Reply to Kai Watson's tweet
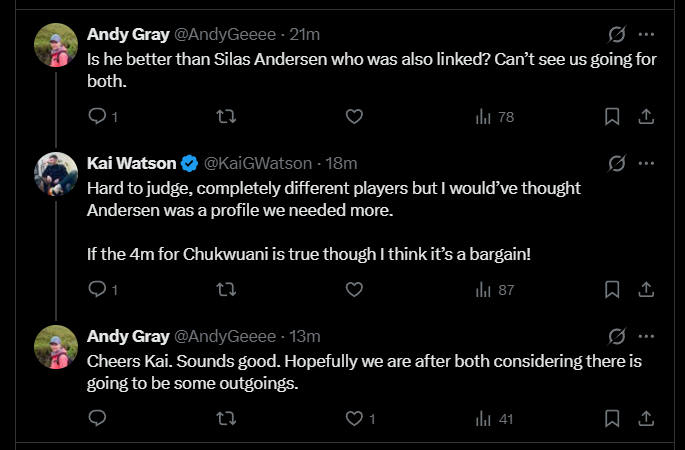Viewport: 685px width, 450px height. click(97, 290)
